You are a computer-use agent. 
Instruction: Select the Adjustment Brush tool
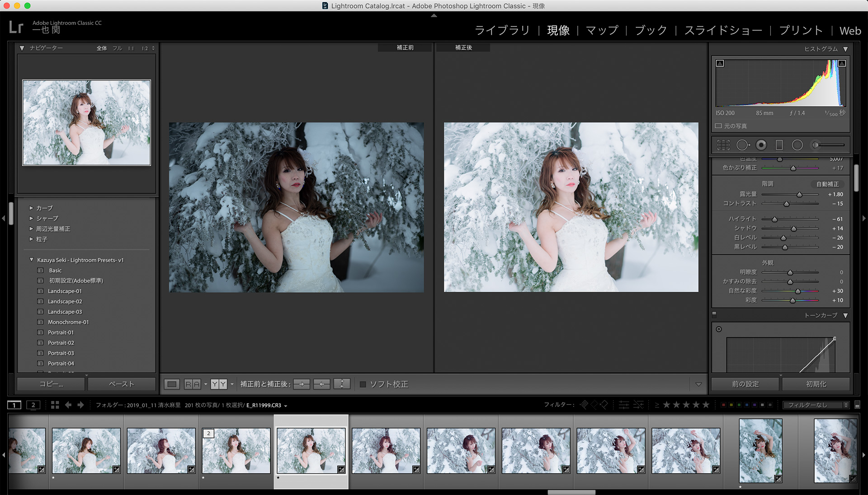point(828,145)
